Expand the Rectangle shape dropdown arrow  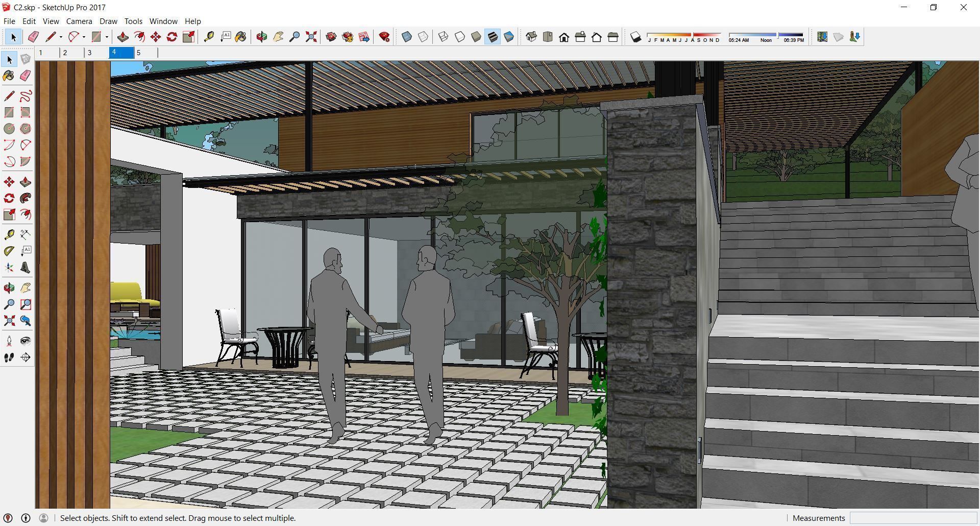tap(107, 37)
